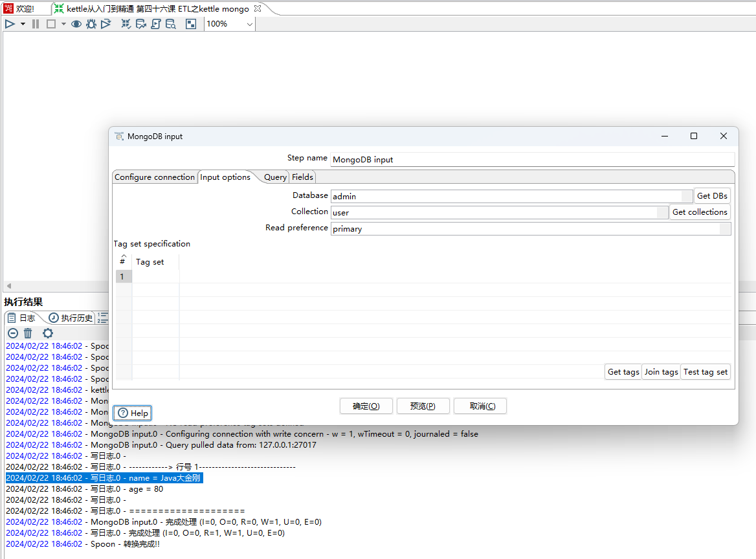756x559 pixels.
Task: Click the Get collections button
Action: coord(700,212)
